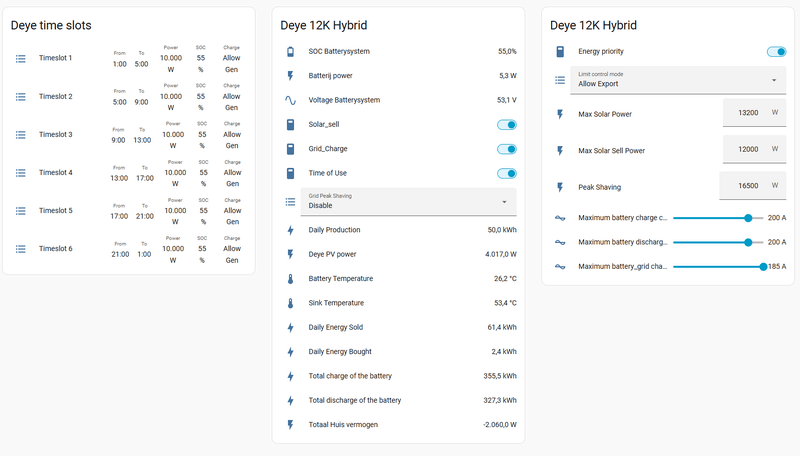800x456 pixels.
Task: Toggle the Grid_Charge switch
Action: pyautogui.click(x=507, y=149)
